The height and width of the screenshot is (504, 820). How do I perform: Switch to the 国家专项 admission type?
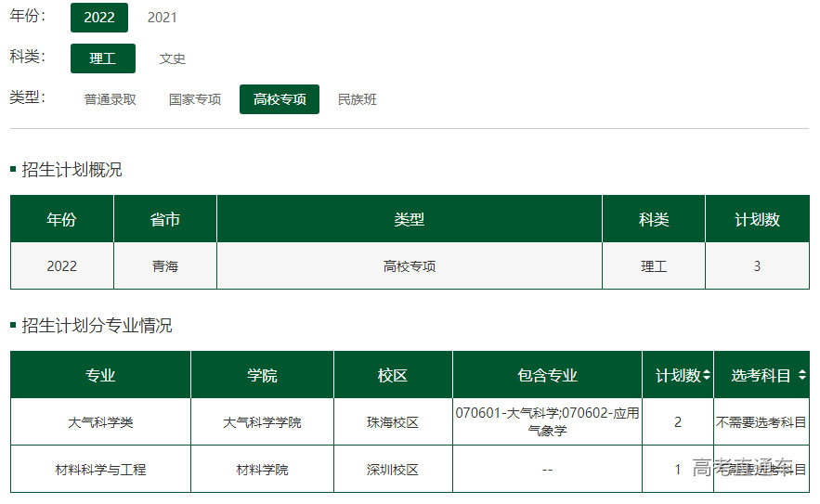coord(195,99)
